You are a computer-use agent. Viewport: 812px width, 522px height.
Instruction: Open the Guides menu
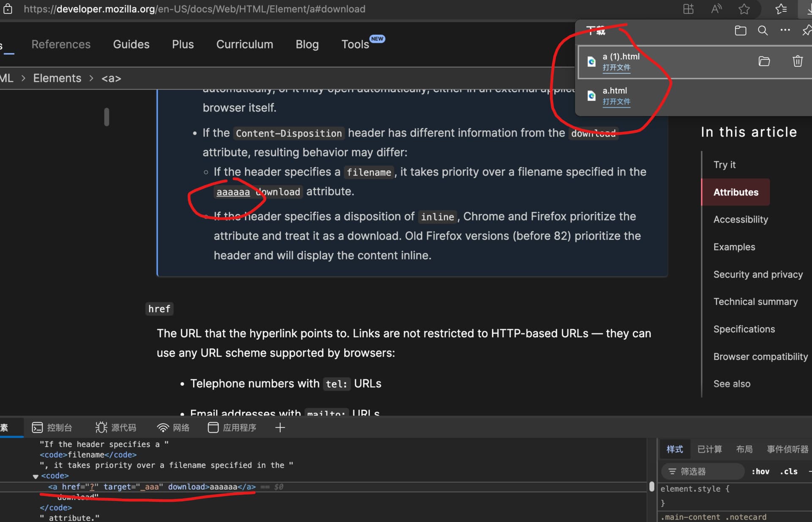tap(131, 44)
